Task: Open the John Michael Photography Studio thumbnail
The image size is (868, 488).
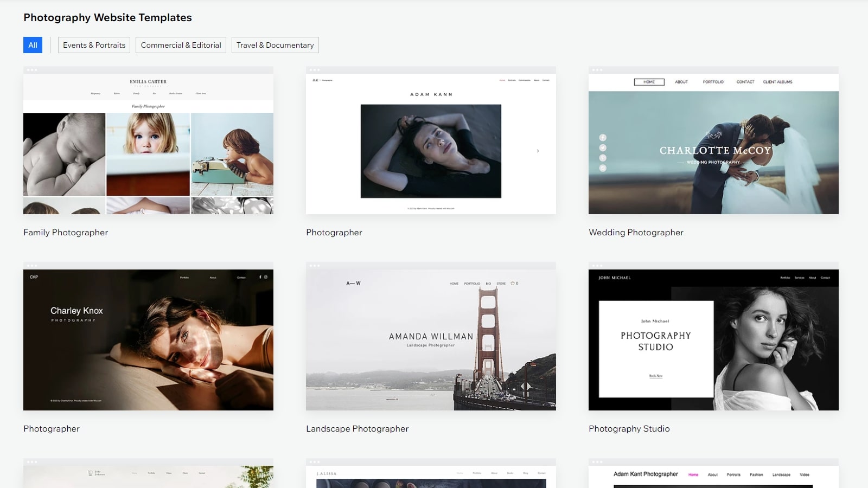Action: [713, 337]
